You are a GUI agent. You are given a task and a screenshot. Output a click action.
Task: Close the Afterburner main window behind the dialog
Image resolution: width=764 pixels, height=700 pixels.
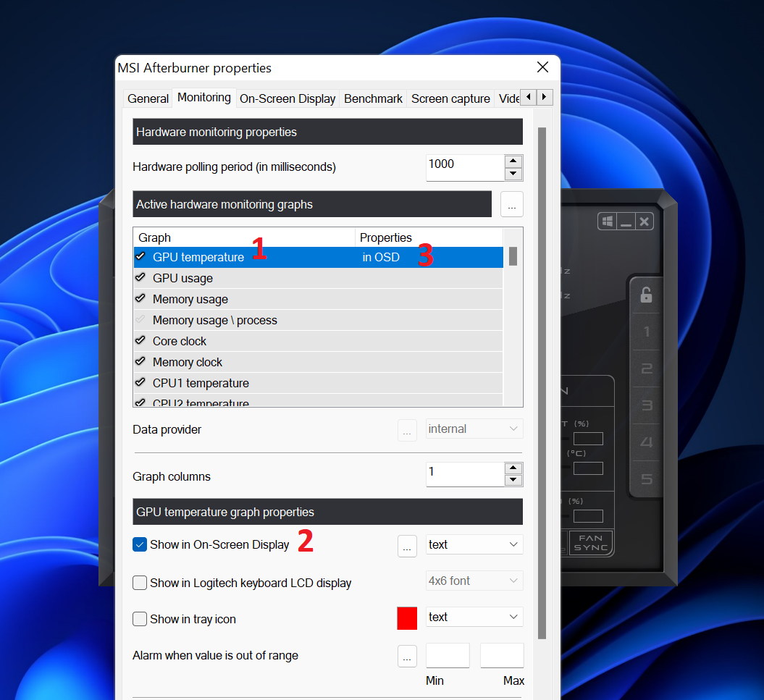click(x=644, y=222)
